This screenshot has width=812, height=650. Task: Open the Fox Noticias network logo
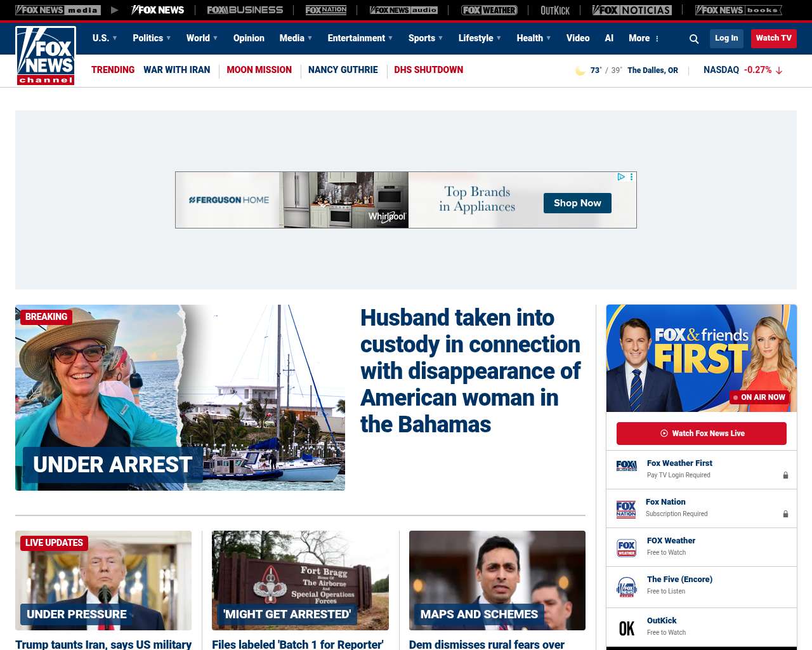click(x=632, y=10)
